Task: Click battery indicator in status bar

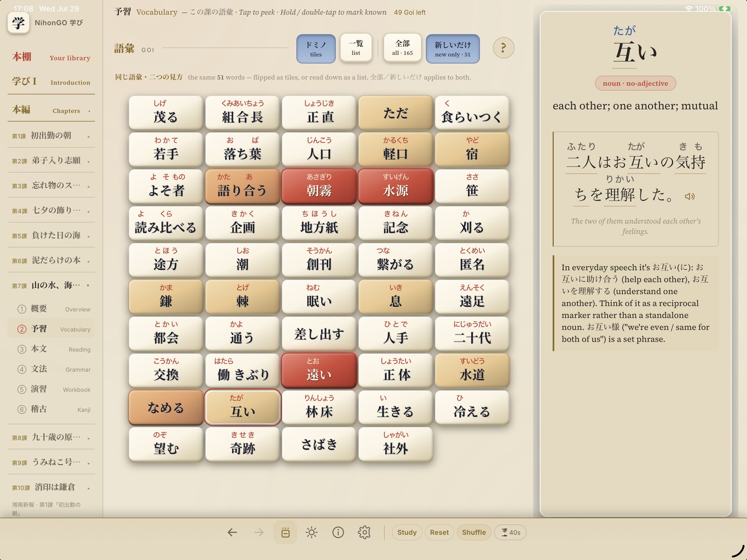Action: tap(725, 8)
